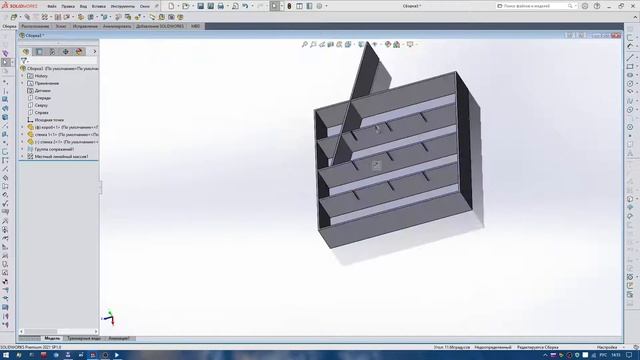Open the Правка menu

tap(68, 7)
